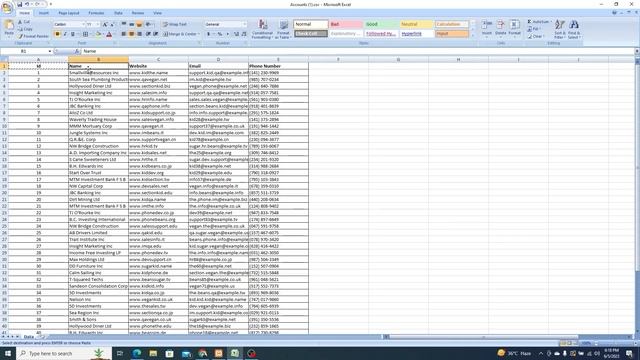Image resolution: width=640 pixels, height=360 pixels.
Task: Click Cut in the Clipboard group
Action: click(24, 22)
